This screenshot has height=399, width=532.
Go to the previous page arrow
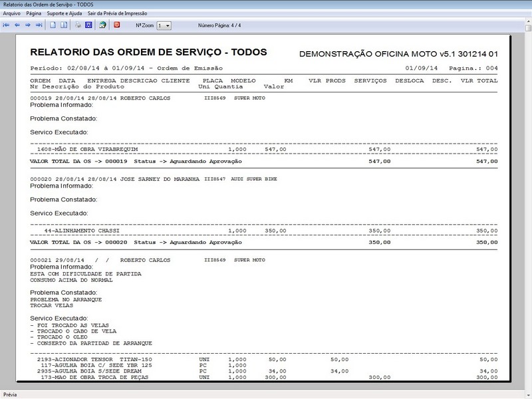(x=17, y=25)
